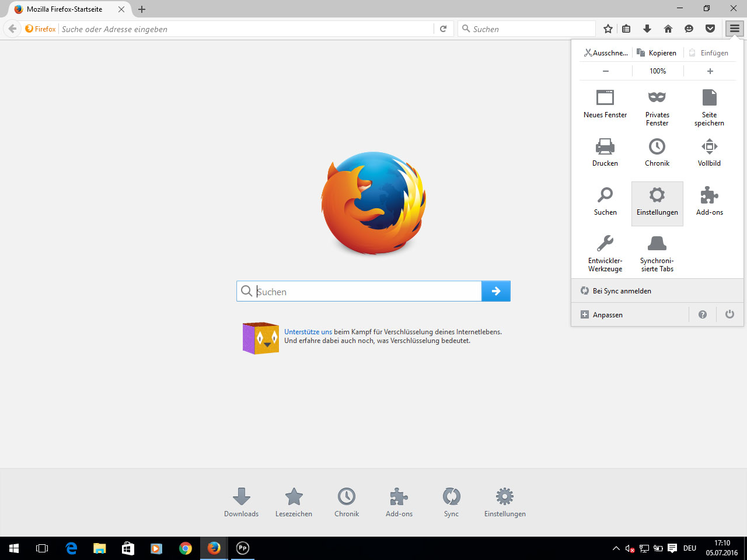
Task: Submit search with the blue arrow button
Action: [496, 291]
